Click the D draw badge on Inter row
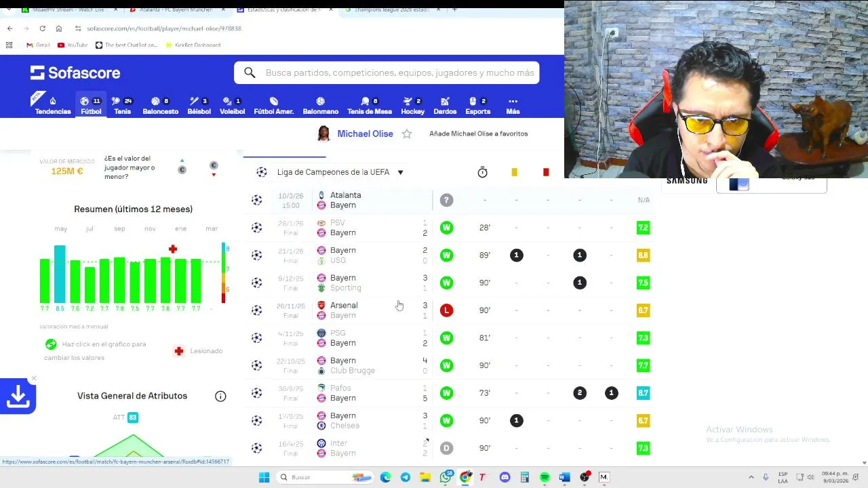 coord(446,448)
